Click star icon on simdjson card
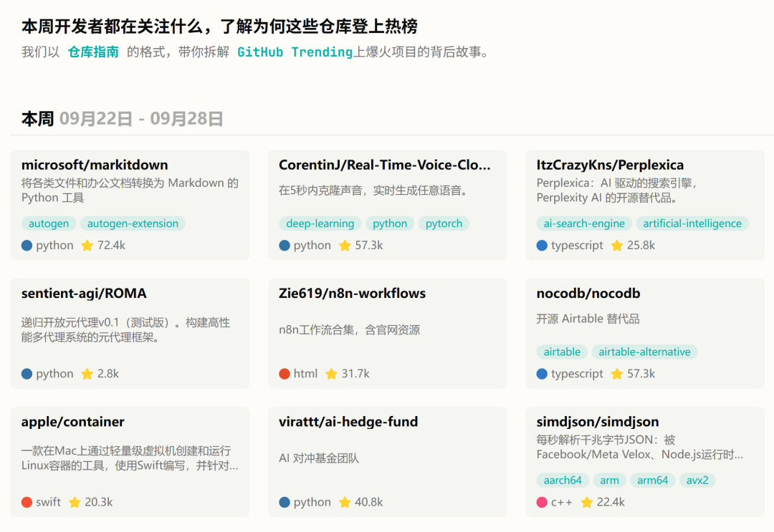Viewport: 774px width, 532px height. pos(587,502)
